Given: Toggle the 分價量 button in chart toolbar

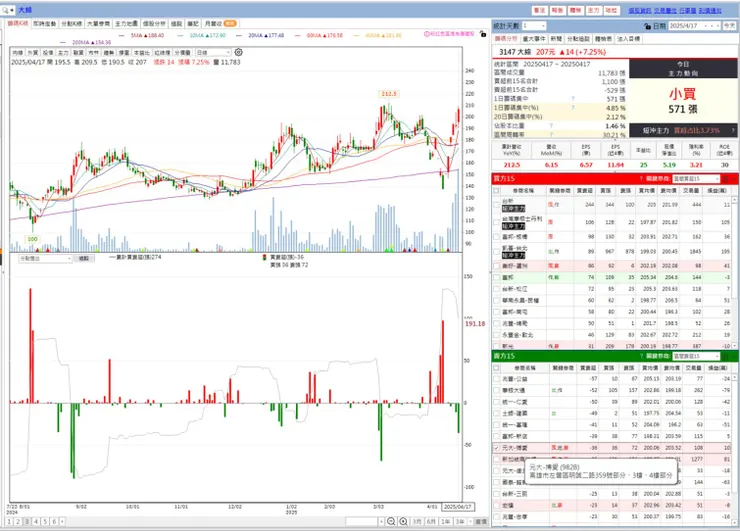Looking at the screenshot, I should tap(183, 53).
